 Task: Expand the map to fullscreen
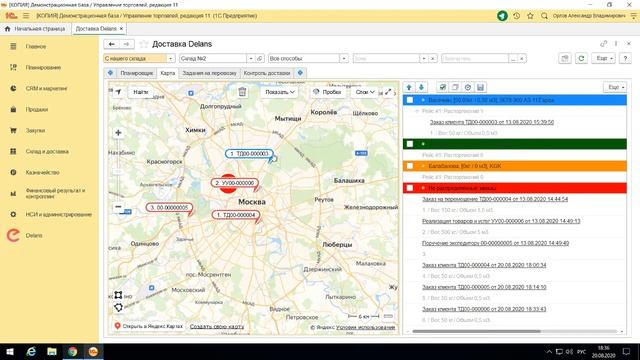click(x=388, y=92)
